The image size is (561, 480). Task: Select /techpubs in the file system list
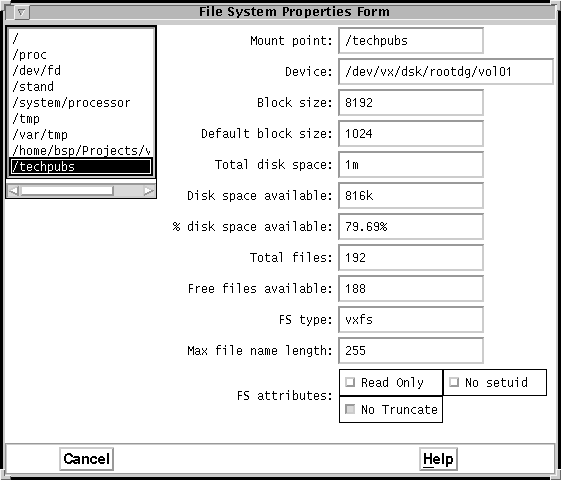coord(81,167)
